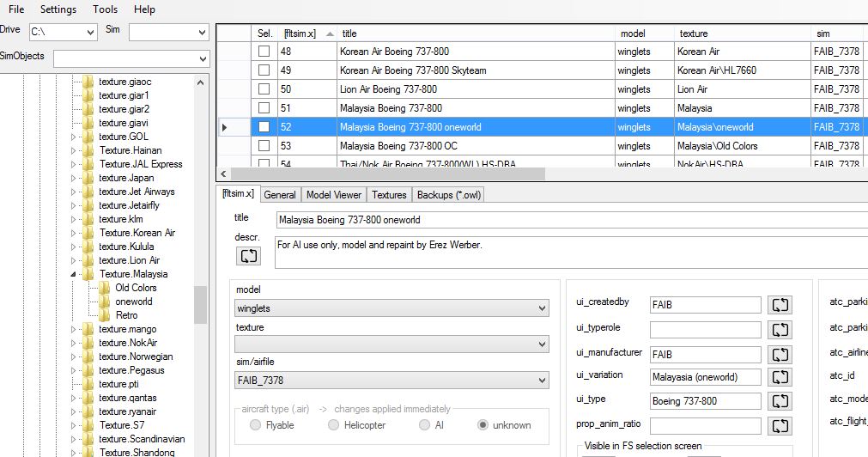Click the Texture.Hainan folder icon
The image size is (868, 457).
88,150
